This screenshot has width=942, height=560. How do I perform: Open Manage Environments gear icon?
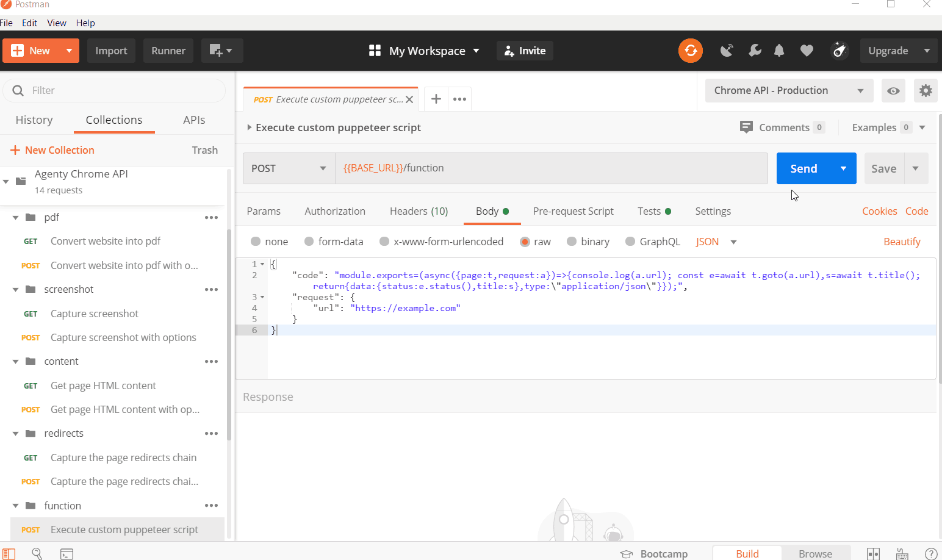926,90
